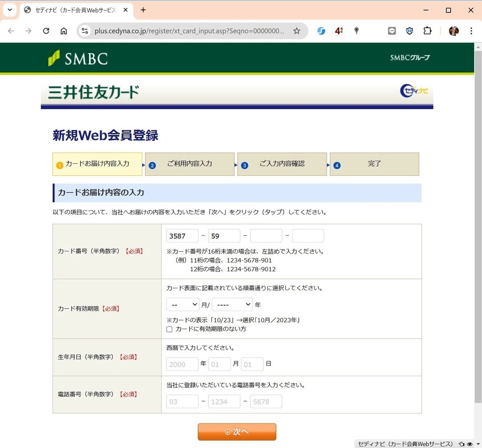Focus the first card number field with 3587

click(x=182, y=236)
